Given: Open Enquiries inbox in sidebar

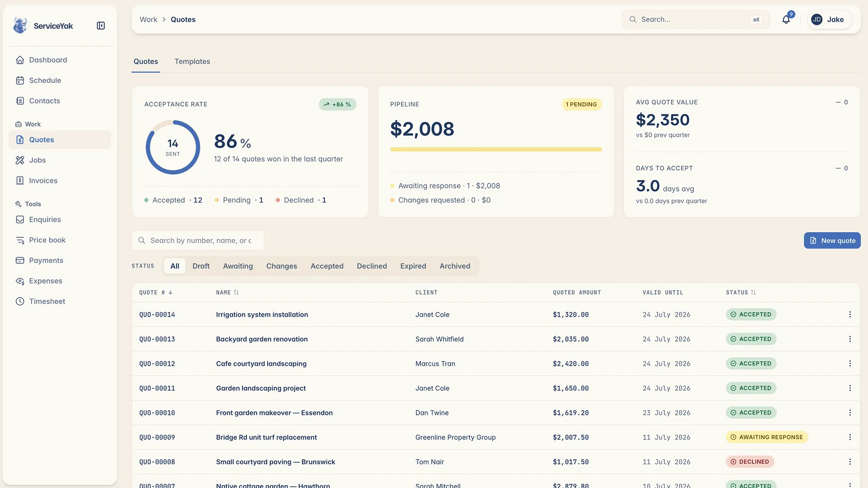Looking at the screenshot, I should tap(60, 219).
